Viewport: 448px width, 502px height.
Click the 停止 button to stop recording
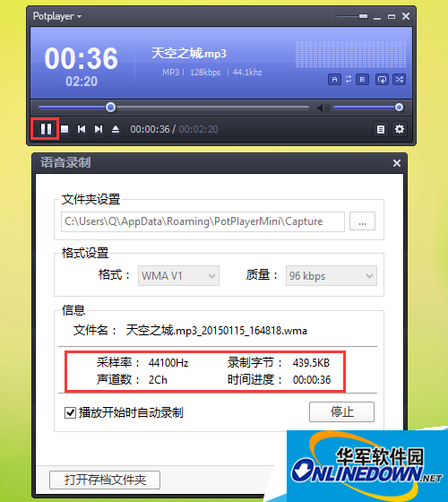(x=341, y=412)
